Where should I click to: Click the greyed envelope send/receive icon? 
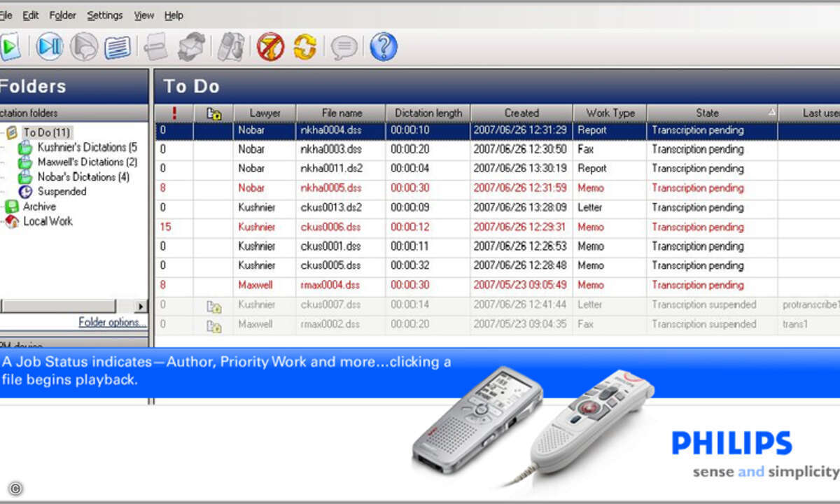coord(190,47)
